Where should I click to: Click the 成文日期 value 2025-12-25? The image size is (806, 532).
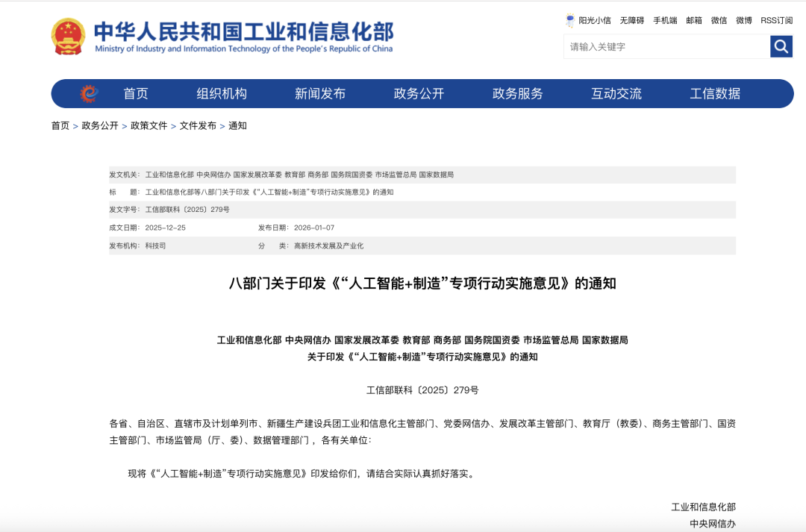tap(165, 228)
